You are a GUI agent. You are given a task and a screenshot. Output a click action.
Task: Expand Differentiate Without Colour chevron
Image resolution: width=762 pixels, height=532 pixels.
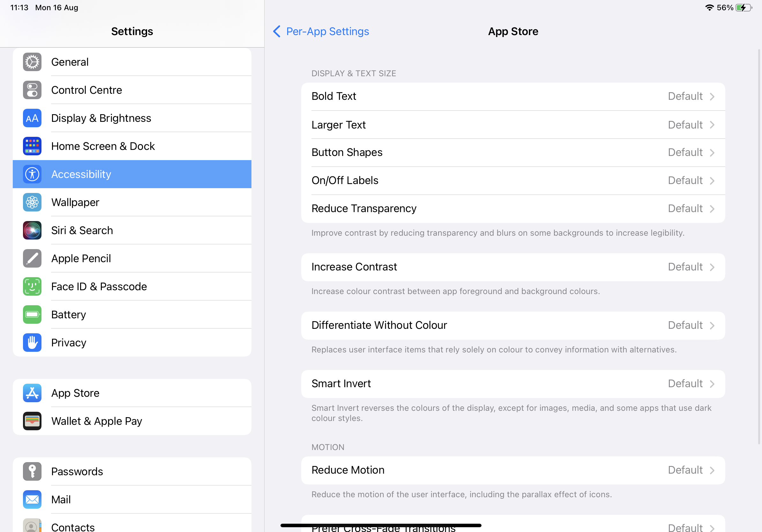(x=712, y=326)
